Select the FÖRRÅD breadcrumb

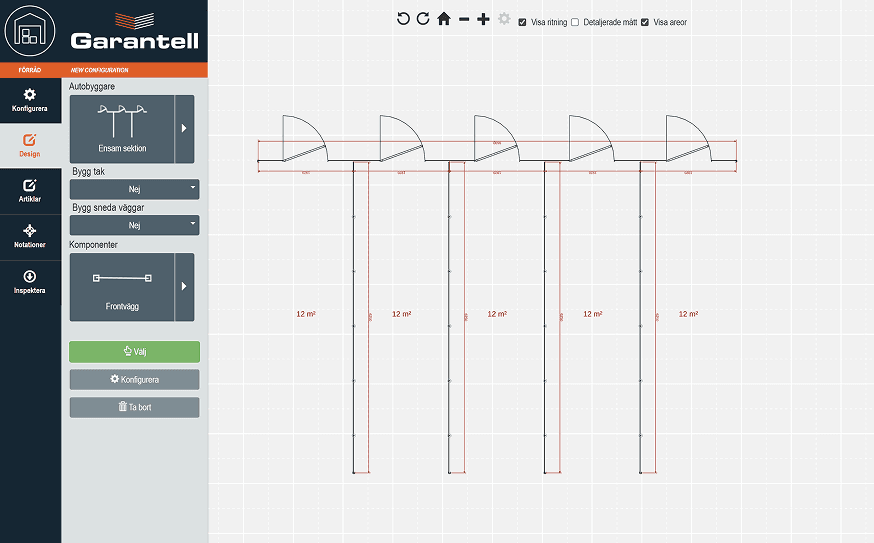point(30,70)
